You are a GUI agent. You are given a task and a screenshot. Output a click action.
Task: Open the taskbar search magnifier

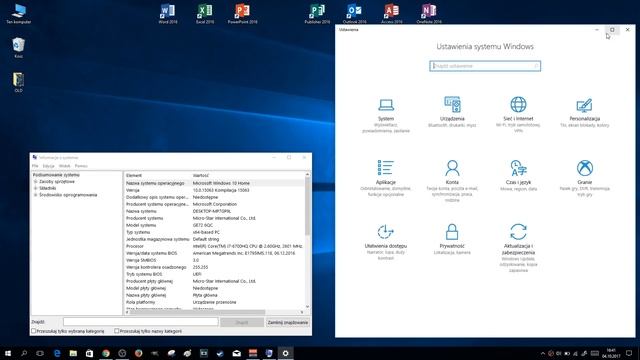pos(24,353)
